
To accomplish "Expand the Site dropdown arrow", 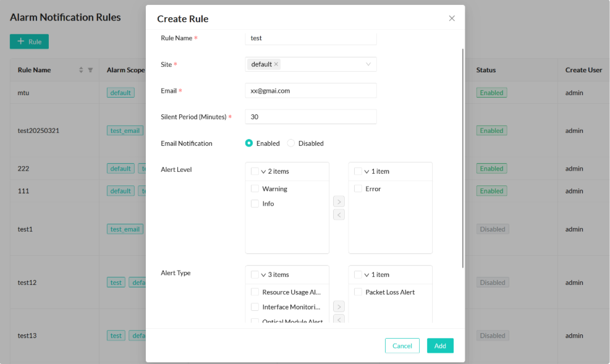I will (x=368, y=64).
